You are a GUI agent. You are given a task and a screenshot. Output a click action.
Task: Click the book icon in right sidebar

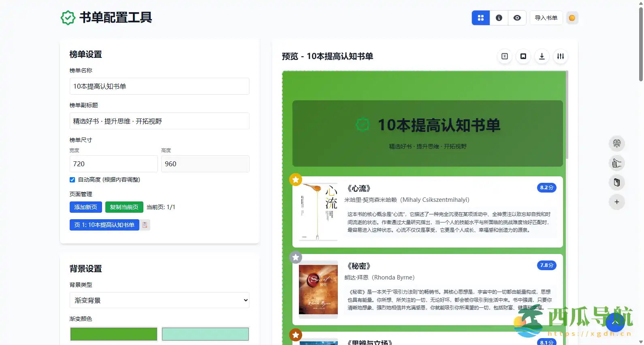pyautogui.click(x=617, y=182)
